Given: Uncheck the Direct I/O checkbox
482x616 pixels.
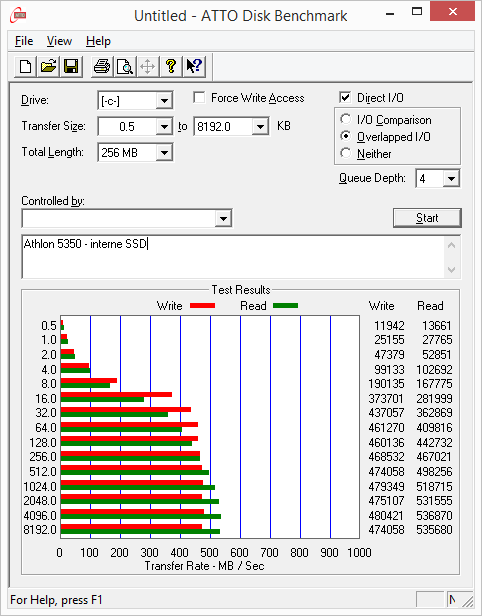Looking at the screenshot, I should (345, 97).
